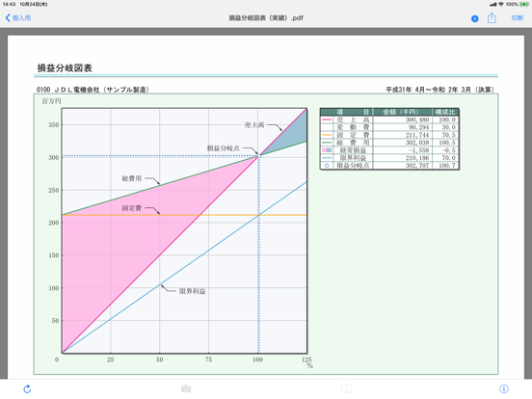Tap the 総費用 amount 302,038
The width and height of the screenshot is (532, 399).
tap(417, 143)
